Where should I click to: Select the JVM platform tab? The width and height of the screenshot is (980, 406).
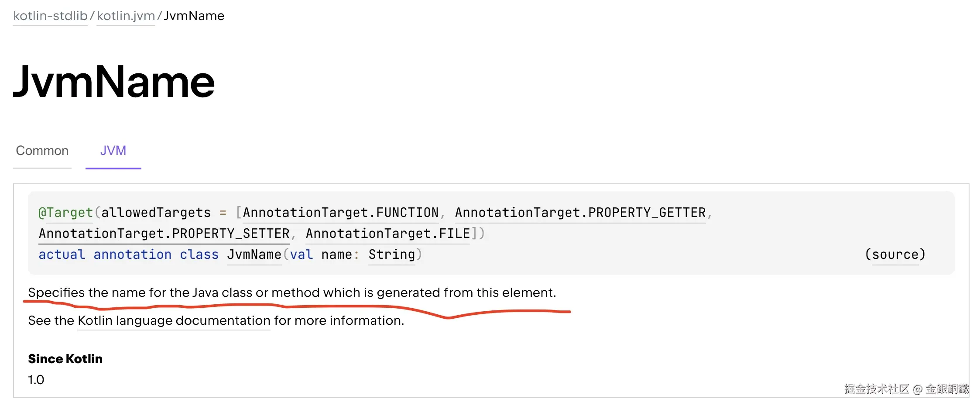[x=113, y=151]
